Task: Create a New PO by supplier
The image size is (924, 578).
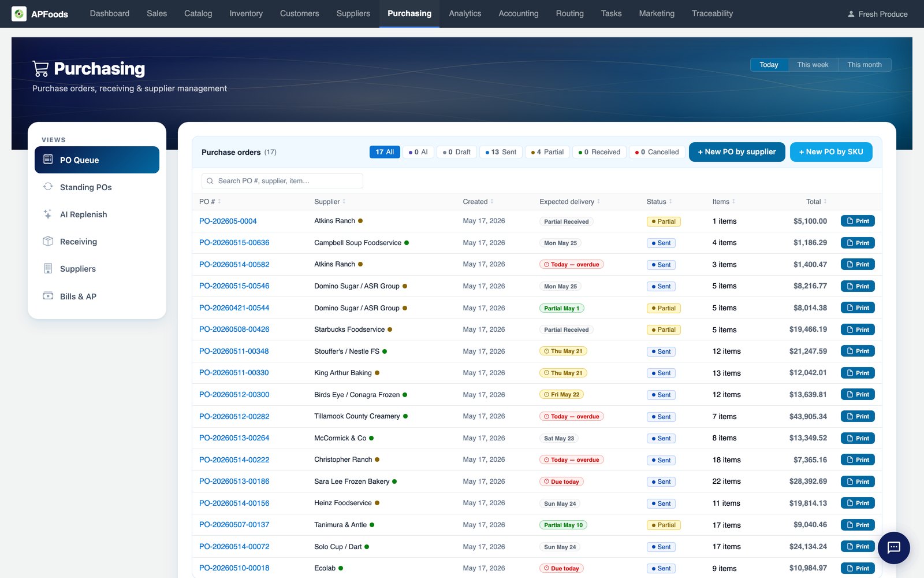Action: click(737, 152)
